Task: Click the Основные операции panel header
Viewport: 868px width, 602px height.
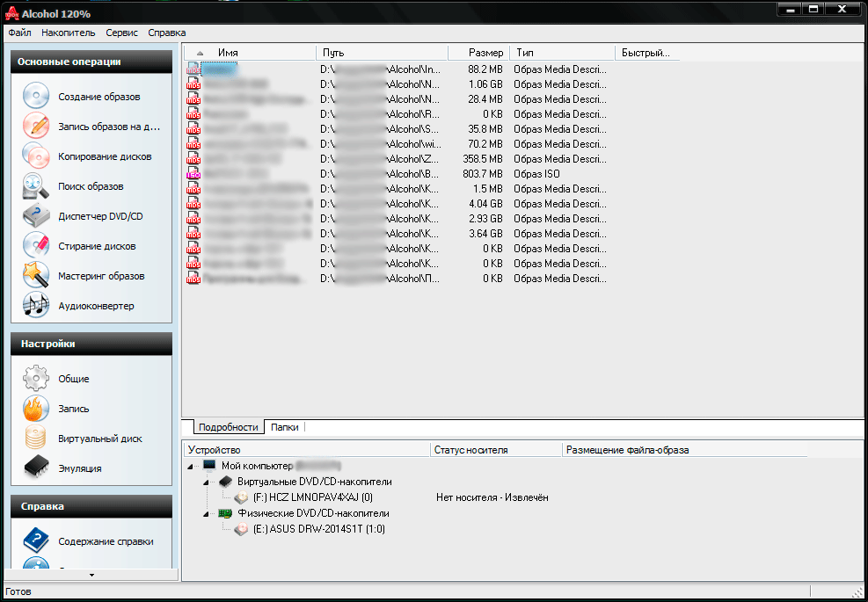Action: [x=91, y=62]
